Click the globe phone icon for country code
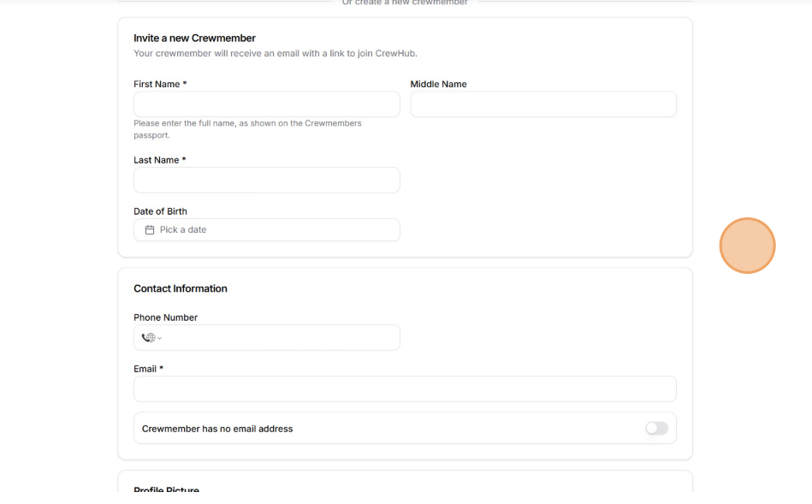The width and height of the screenshot is (812, 504). click(149, 337)
